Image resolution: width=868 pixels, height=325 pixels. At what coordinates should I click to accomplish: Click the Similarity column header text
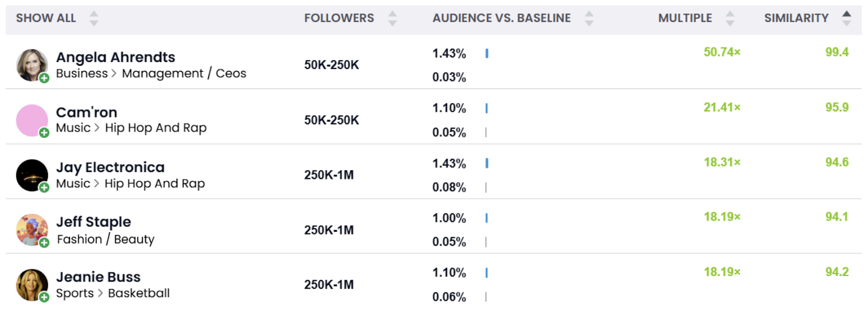[x=796, y=18]
